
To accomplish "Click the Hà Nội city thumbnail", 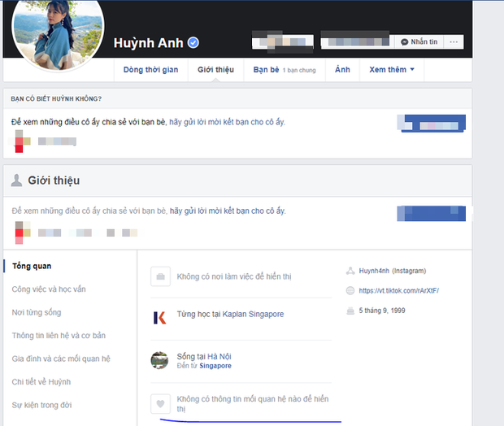I will [160, 360].
